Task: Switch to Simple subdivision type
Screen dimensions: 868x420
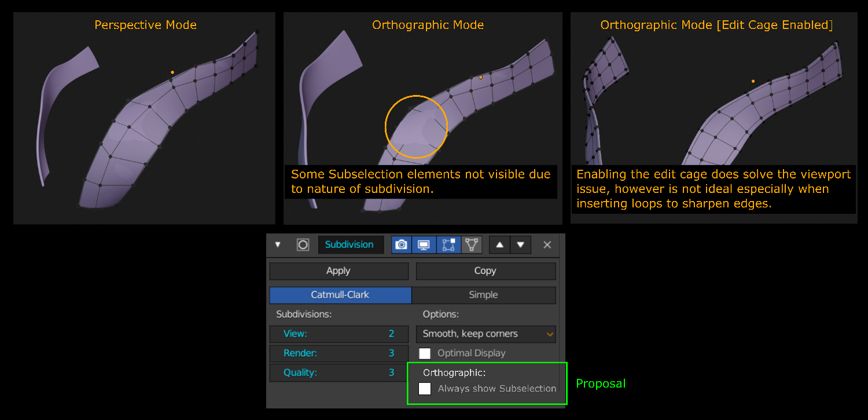Action: click(x=484, y=295)
